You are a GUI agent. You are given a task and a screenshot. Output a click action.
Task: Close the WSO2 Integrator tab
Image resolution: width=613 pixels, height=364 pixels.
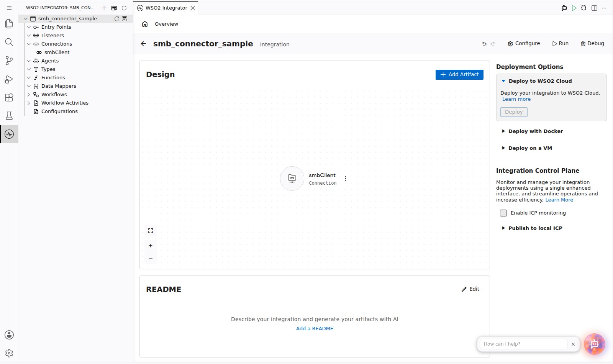coord(193,8)
